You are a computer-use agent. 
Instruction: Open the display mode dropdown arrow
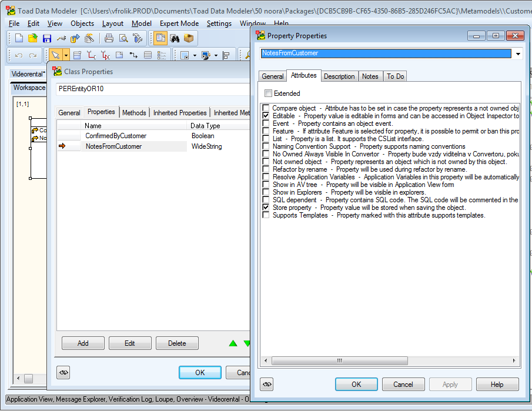click(195, 56)
